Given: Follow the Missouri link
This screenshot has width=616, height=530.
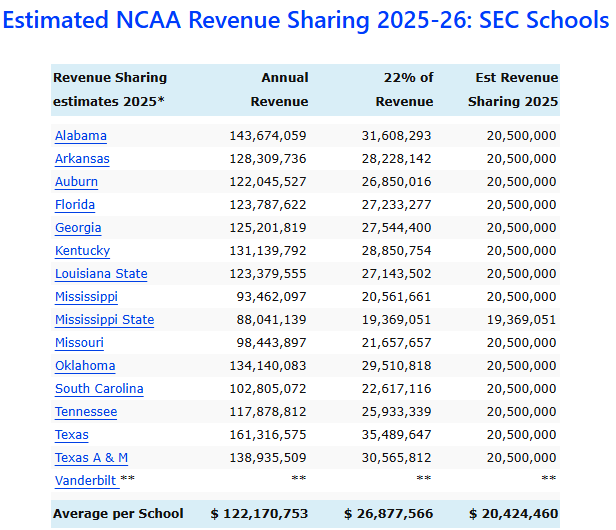Looking at the screenshot, I should click(79, 343).
